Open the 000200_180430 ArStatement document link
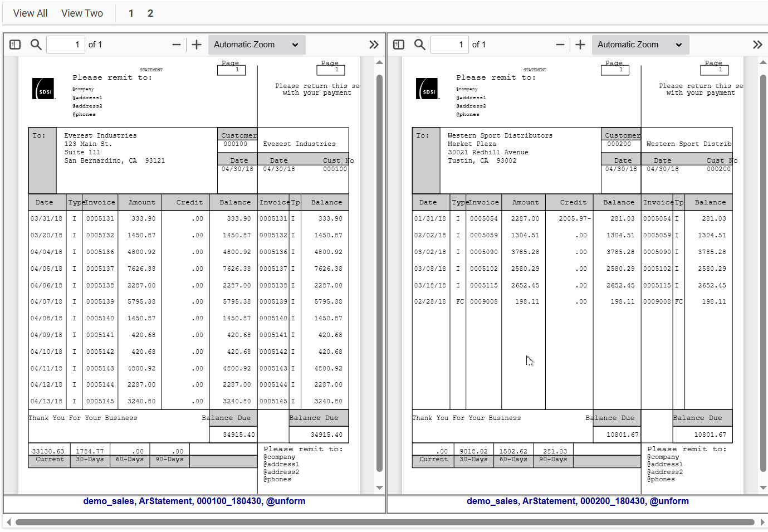This screenshot has width=768, height=532. 578,501
